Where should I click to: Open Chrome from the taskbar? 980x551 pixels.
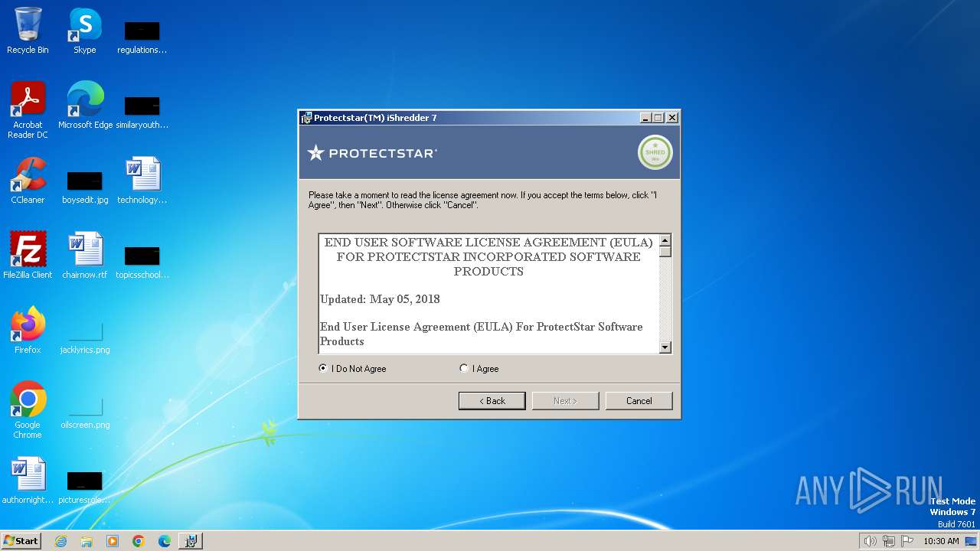pyautogui.click(x=139, y=541)
